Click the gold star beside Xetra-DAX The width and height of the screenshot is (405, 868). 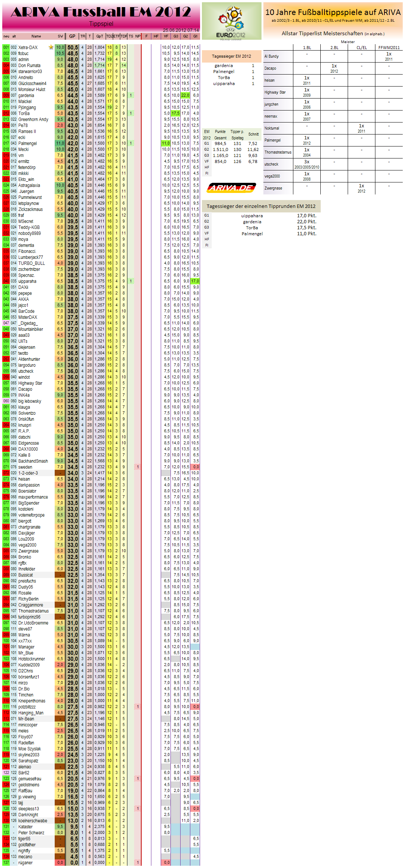click(51, 47)
